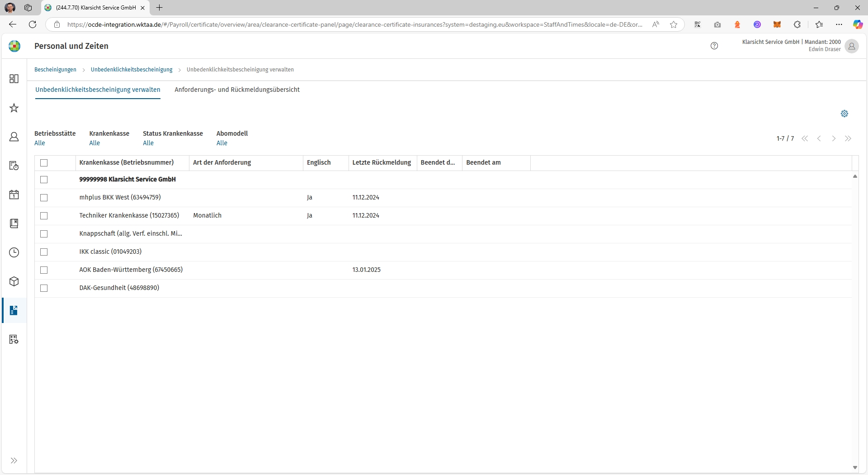Image resolution: width=868 pixels, height=475 pixels.
Task: Open favorites star in the sidebar
Action: (x=14, y=108)
